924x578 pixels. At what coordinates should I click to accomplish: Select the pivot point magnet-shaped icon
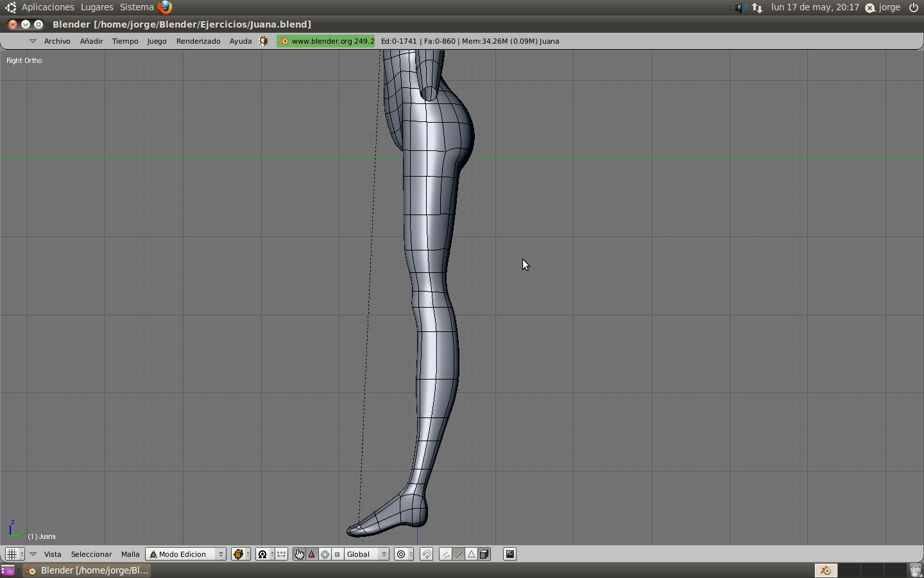click(262, 554)
